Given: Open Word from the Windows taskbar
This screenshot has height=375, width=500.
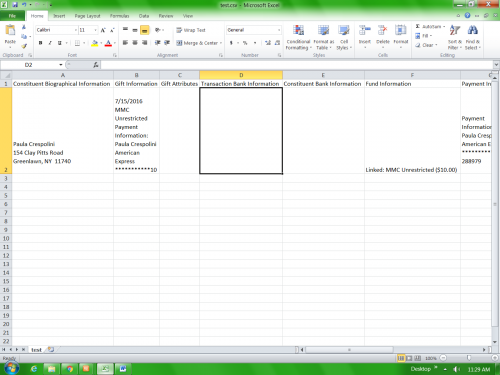Looking at the screenshot, I should click(123, 369).
